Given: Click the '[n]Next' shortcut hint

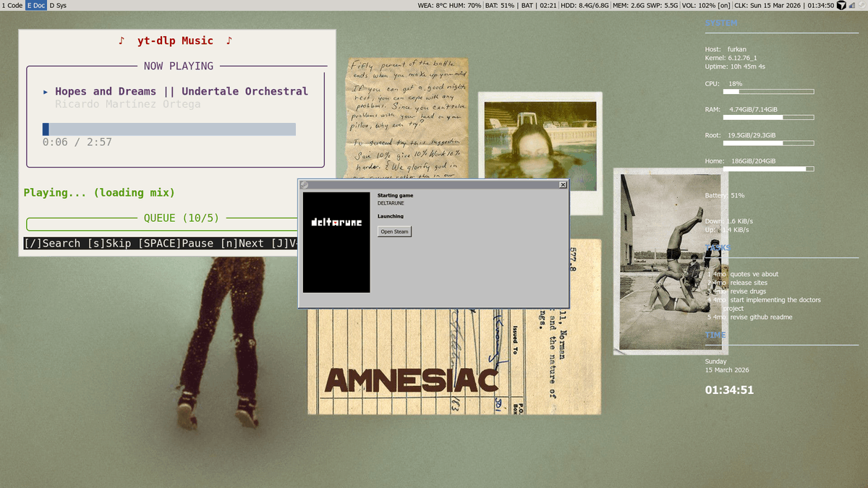Looking at the screenshot, I should pos(242,243).
